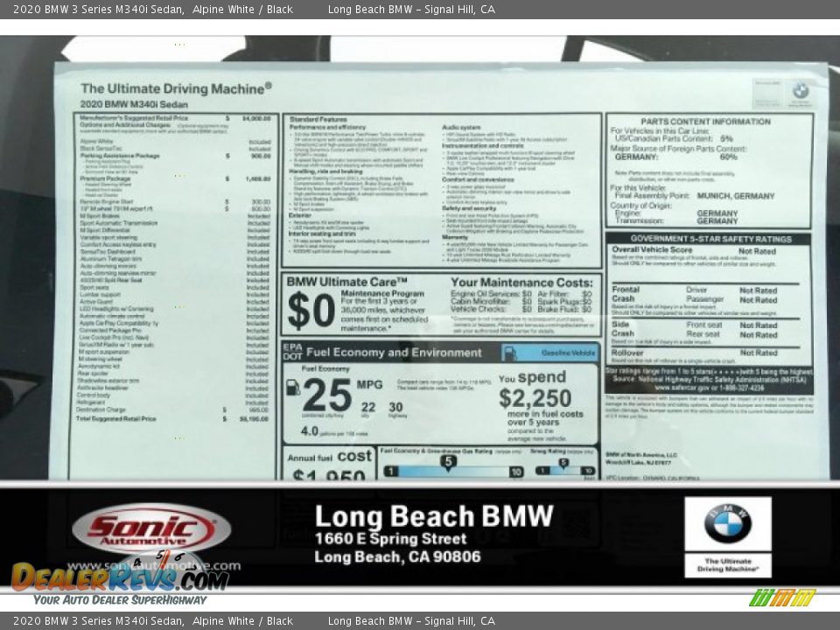The image size is (840, 630).
Task: Click 'MUNICH, GERMANY' final assembly point
Action: (x=736, y=196)
